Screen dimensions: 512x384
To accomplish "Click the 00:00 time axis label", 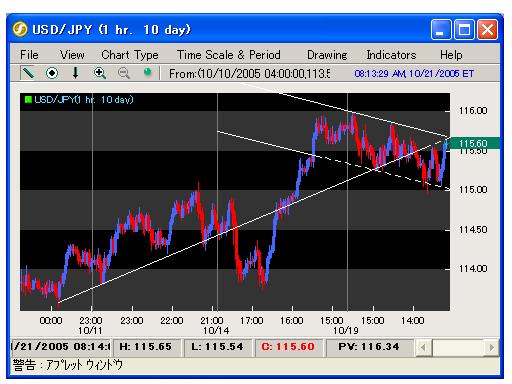I will [x=51, y=321].
